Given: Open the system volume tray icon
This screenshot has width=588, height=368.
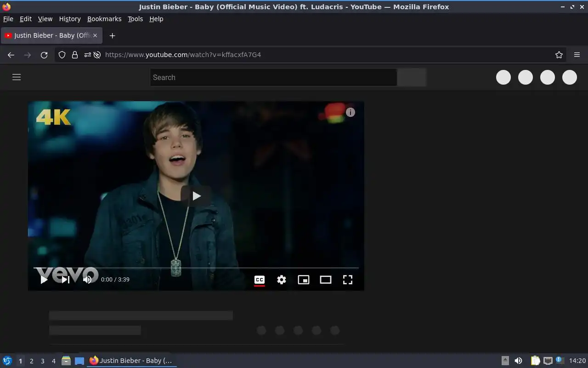Looking at the screenshot, I should 518,361.
